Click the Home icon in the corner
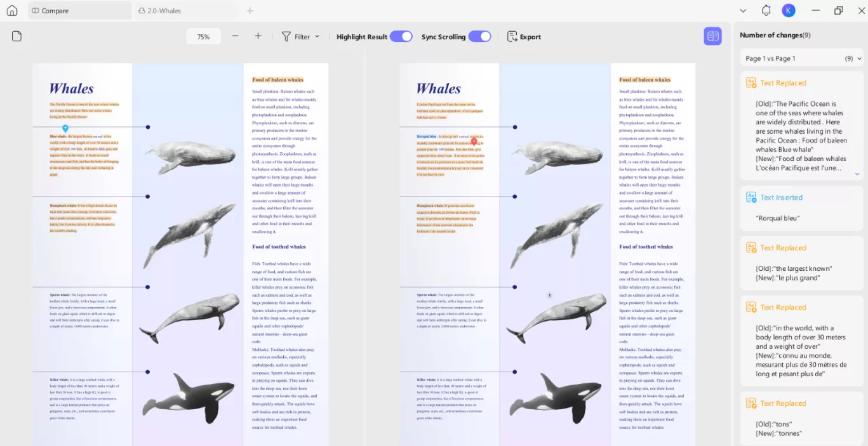The width and height of the screenshot is (868, 446). click(x=12, y=10)
